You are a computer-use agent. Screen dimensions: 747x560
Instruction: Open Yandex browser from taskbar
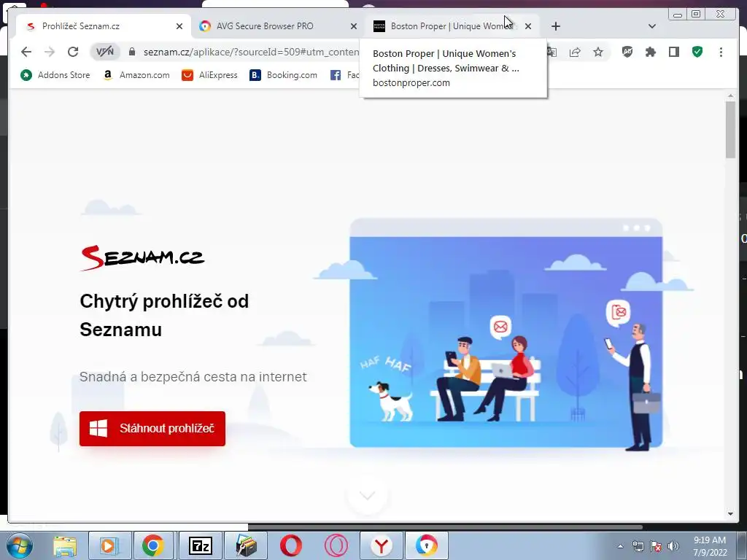tap(381, 545)
